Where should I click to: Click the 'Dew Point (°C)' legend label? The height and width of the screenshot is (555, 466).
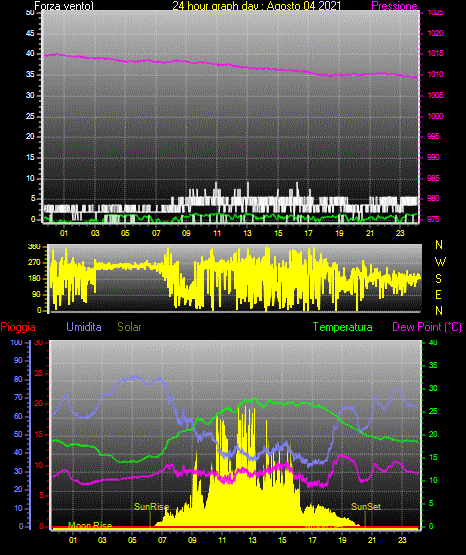click(427, 327)
